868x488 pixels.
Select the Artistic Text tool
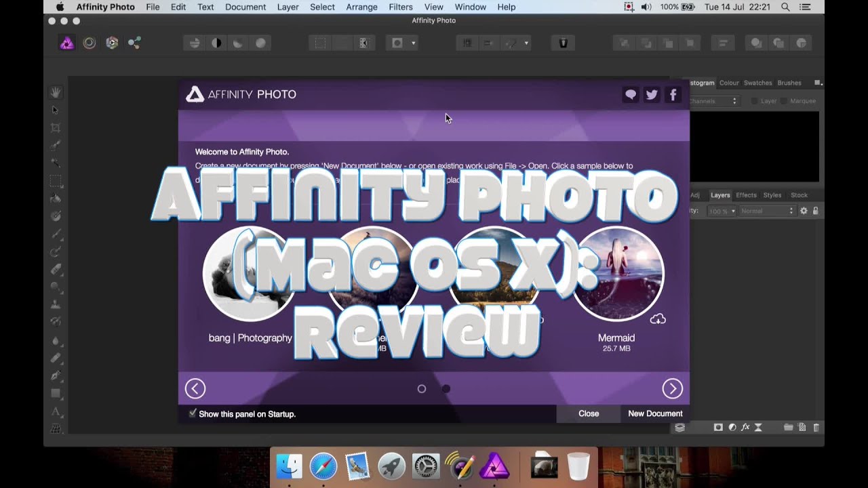(x=56, y=411)
